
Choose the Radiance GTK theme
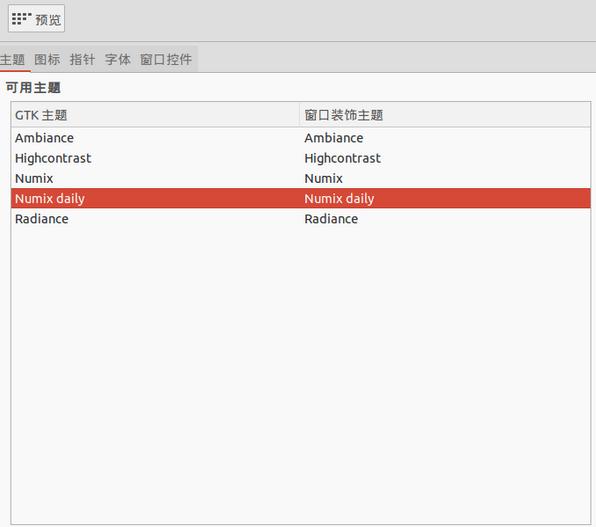click(42, 219)
